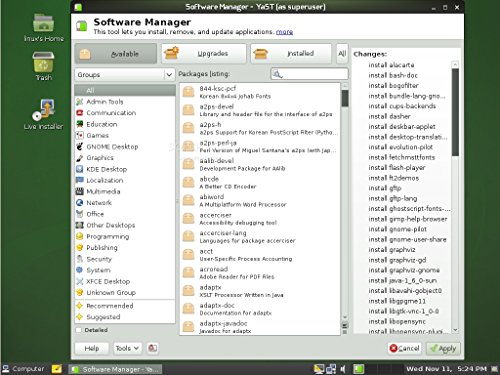Click the package icon for acroread
500x375 pixels.
(x=189, y=273)
